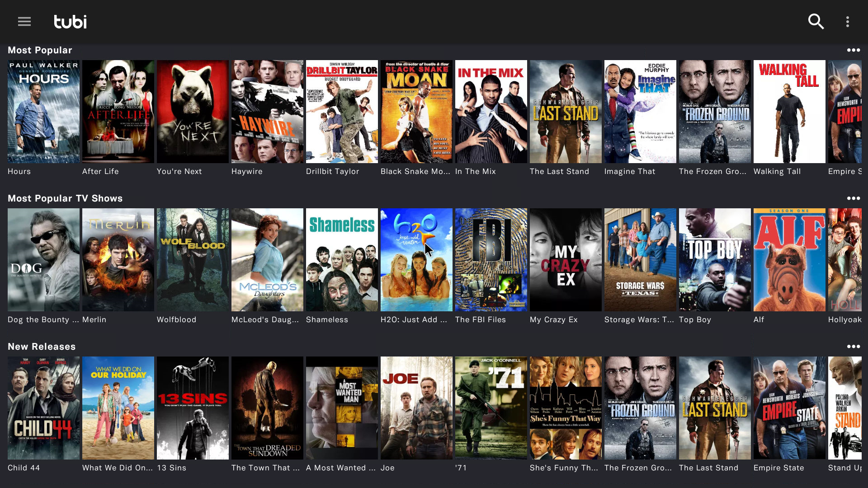The image size is (868, 488).
Task: Click the Drillbit Taylor title text
Action: pyautogui.click(x=332, y=171)
